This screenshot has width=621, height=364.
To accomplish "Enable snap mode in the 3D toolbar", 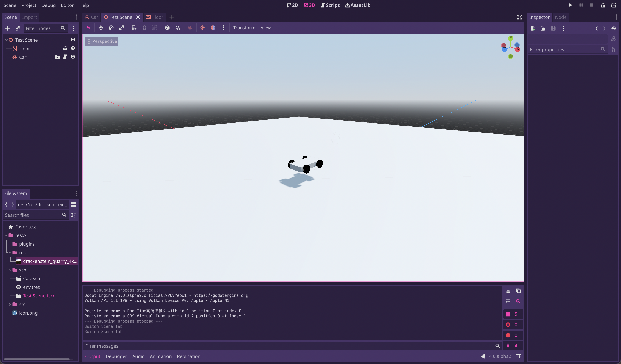I will pos(178,28).
